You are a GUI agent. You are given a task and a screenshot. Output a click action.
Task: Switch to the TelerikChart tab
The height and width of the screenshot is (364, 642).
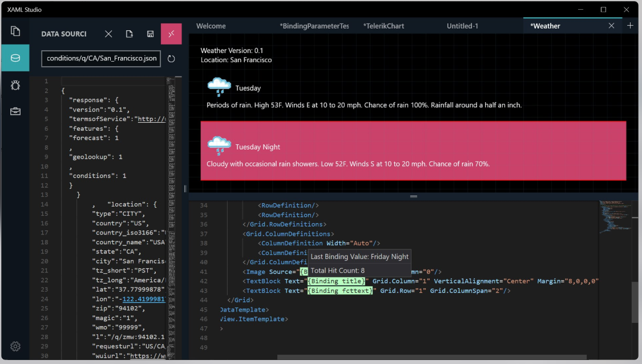[383, 26]
